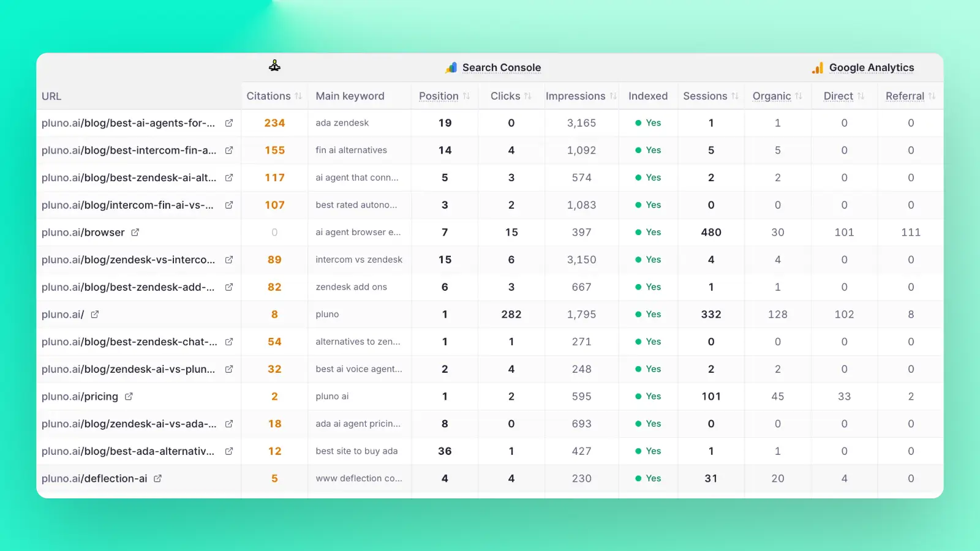Open the pluno.ai/blog/best-ai-agents-for URL
Screen dimensions: 980x551
pyautogui.click(x=129, y=123)
